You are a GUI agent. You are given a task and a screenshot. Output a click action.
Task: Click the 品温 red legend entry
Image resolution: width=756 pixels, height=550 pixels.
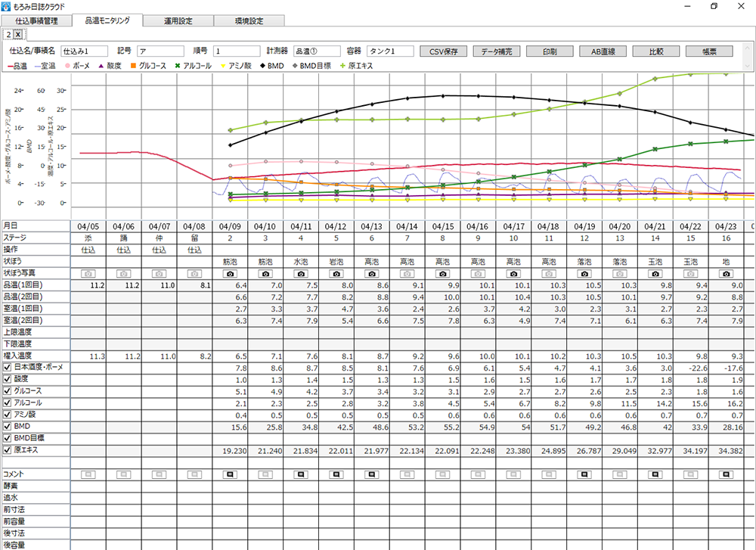17,66
